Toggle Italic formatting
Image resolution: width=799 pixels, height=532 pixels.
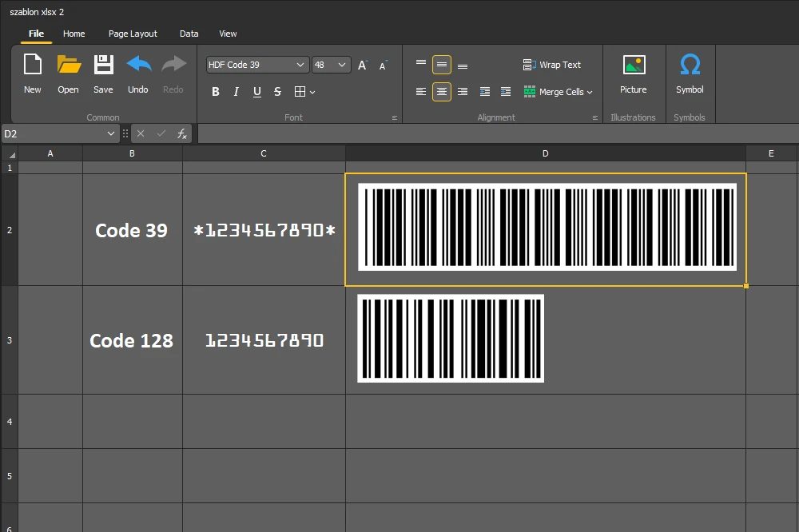(236, 92)
